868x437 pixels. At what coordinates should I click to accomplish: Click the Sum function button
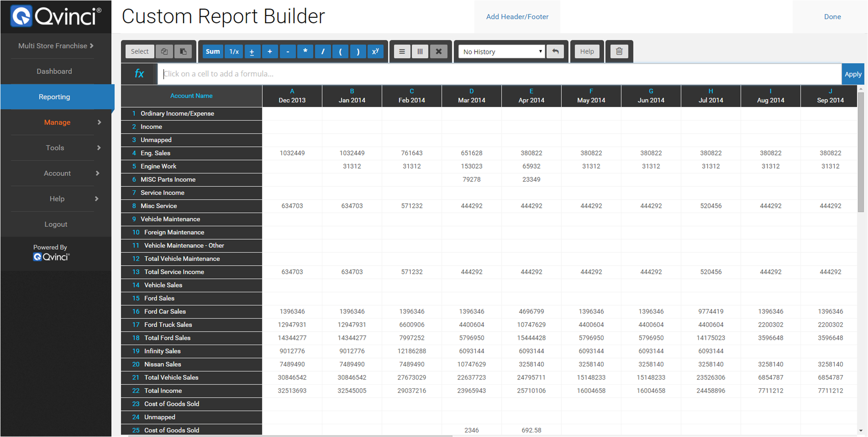click(213, 51)
